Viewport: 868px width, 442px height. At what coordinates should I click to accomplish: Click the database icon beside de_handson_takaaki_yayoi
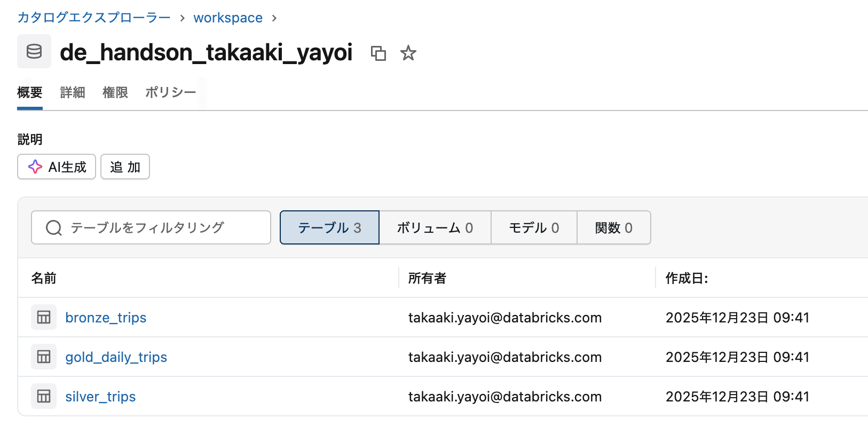[x=34, y=51]
